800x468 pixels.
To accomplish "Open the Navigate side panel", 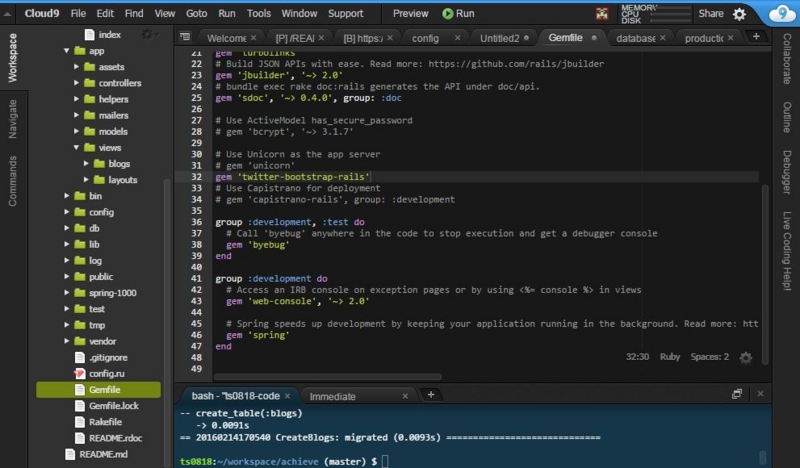I will click(x=13, y=119).
